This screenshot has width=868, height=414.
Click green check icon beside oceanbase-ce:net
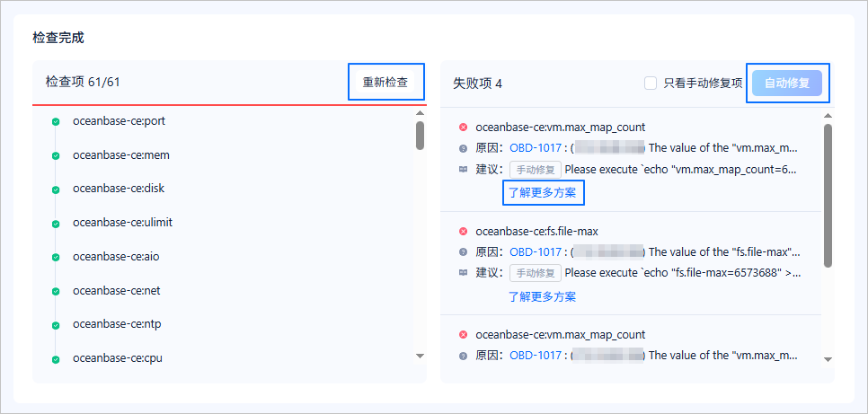(x=56, y=291)
